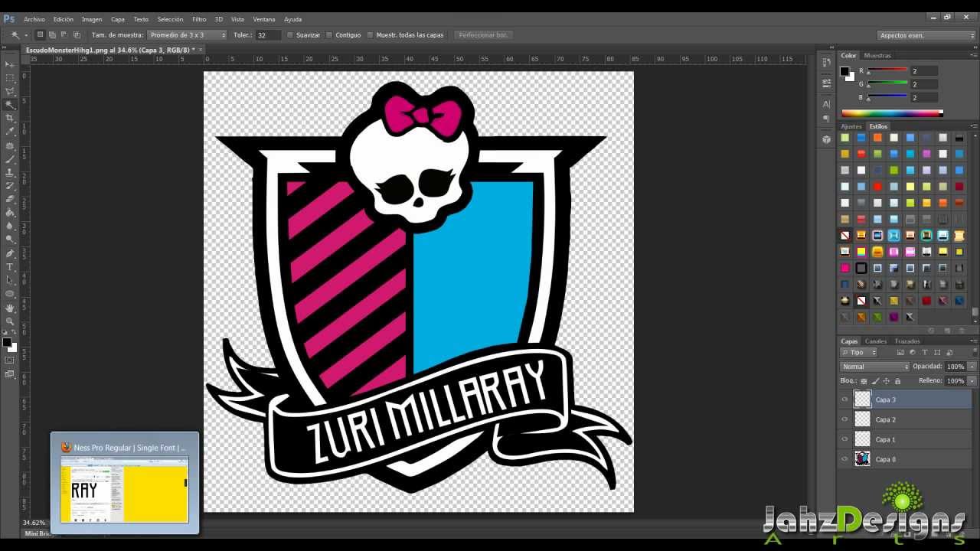
Task: Hide Capa 3 layer visibility
Action: [845, 399]
